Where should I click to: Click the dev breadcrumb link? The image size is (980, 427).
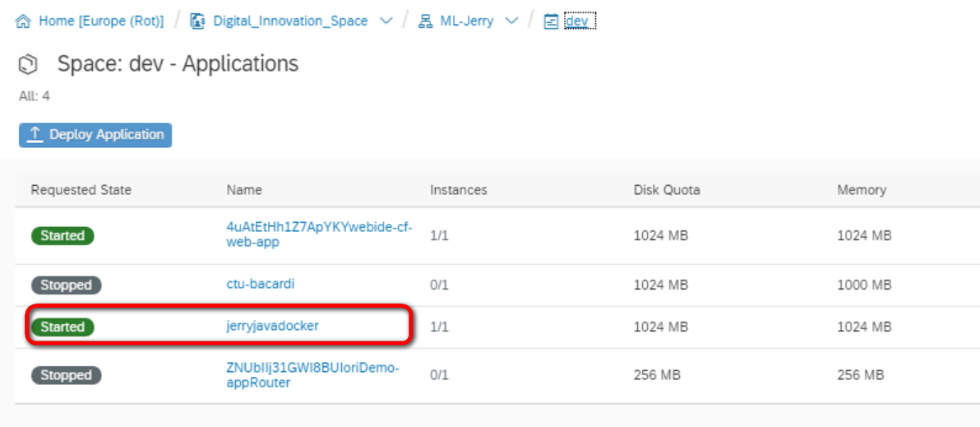point(577,21)
